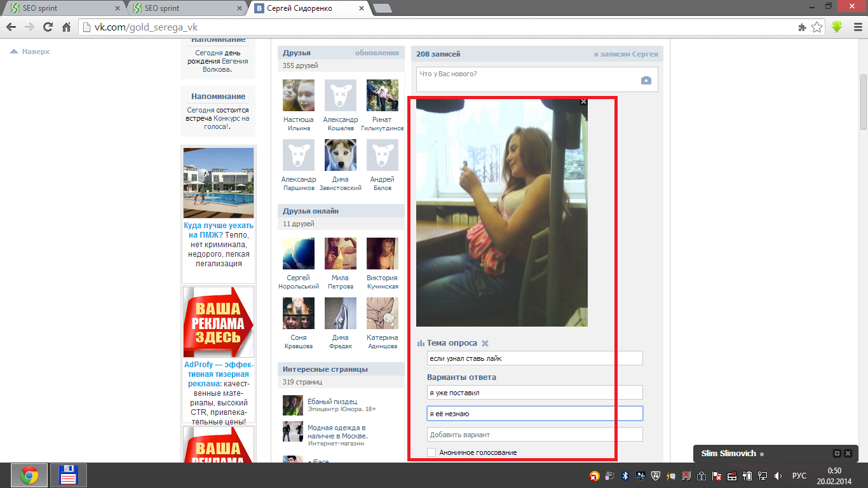Open Ринат Гильмутдинов's profile photo
The height and width of the screenshot is (488, 868).
[383, 95]
